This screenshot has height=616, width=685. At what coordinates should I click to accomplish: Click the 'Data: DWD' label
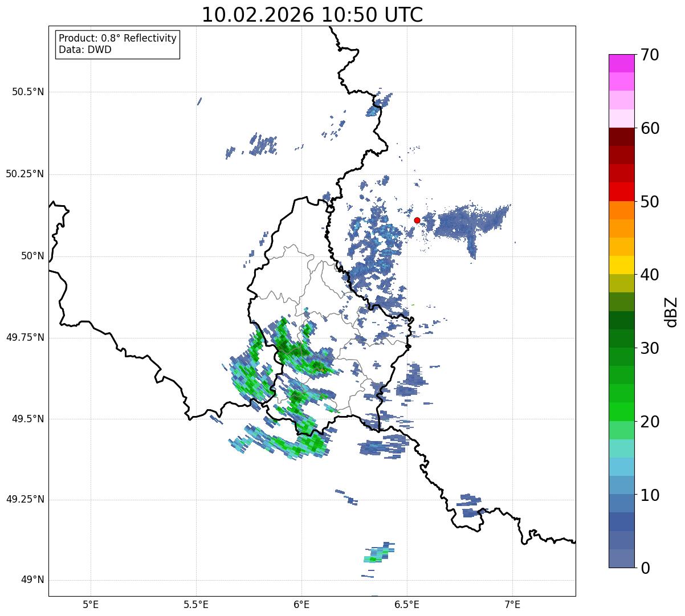(85, 50)
